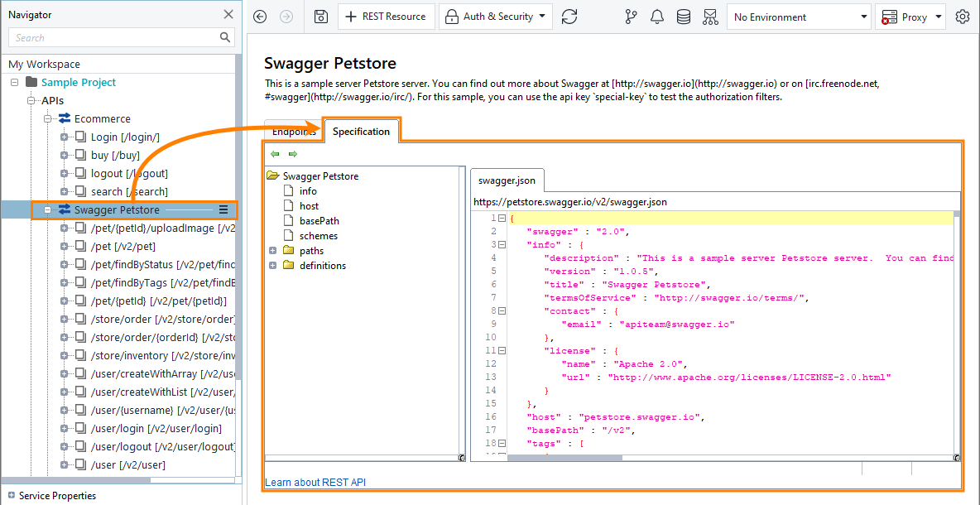The width and height of the screenshot is (980, 505).
Task: Click the data source icon
Action: tap(683, 17)
